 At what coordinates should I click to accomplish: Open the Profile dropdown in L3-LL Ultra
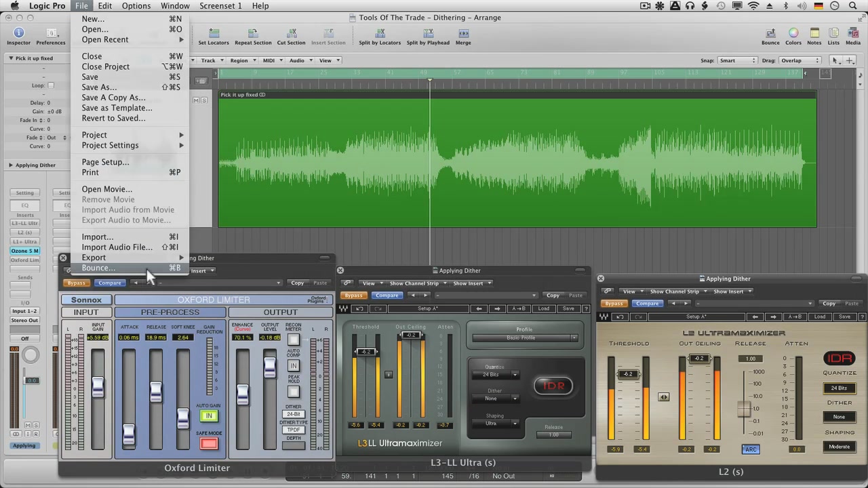click(x=525, y=338)
